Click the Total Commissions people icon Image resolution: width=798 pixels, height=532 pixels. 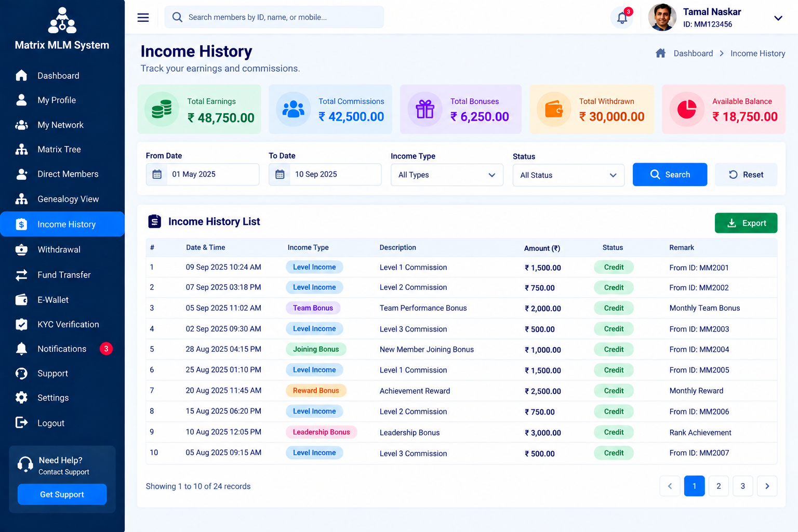(x=293, y=109)
